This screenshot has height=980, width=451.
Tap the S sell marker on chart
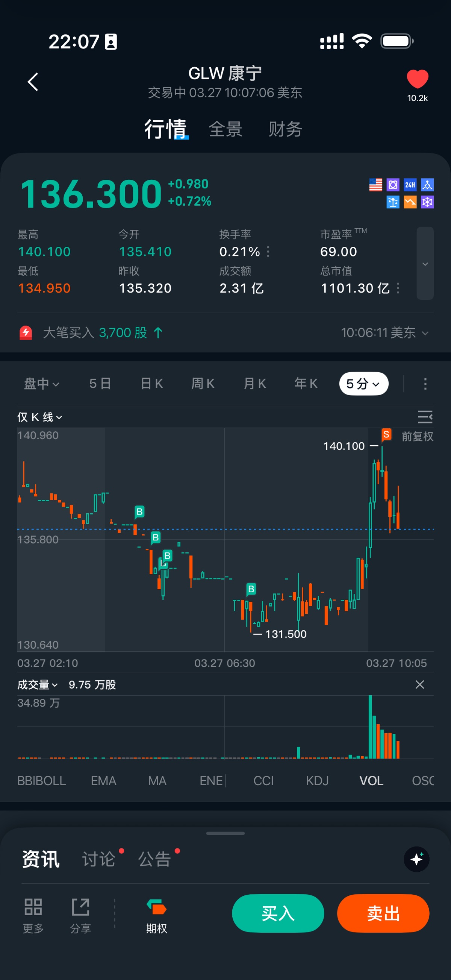[386, 434]
